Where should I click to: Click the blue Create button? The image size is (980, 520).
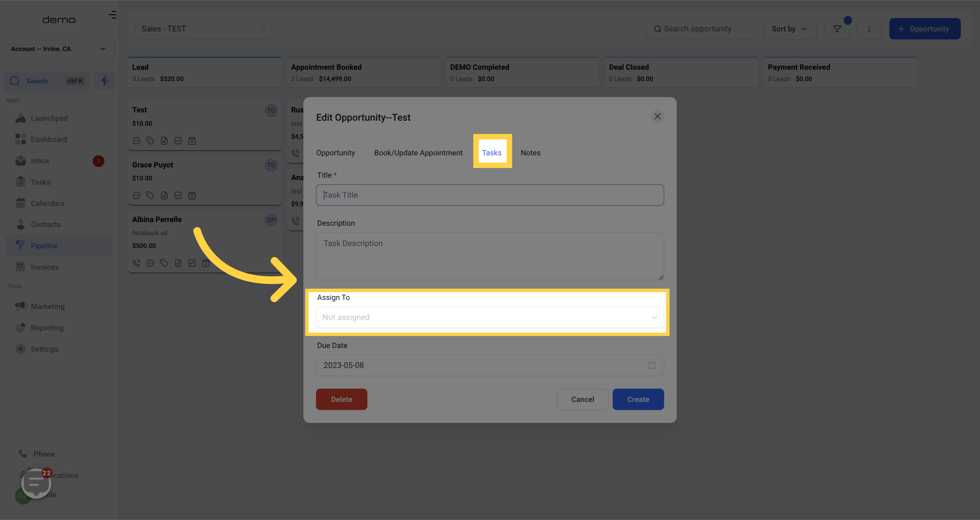[638, 399]
